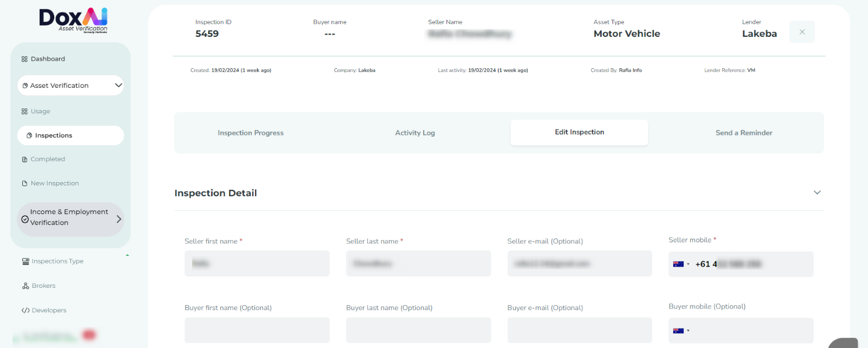
Task: Click the Dashboard grid icon
Action: [24, 59]
